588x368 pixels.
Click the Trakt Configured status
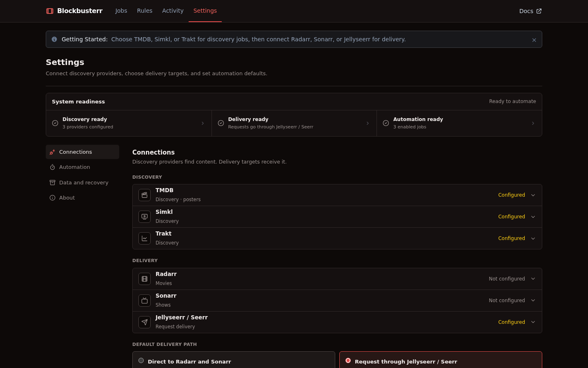512,238
